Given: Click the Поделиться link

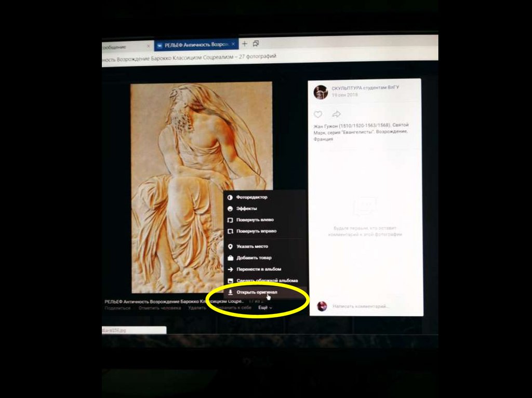Looking at the screenshot, I should pyautogui.click(x=117, y=308).
